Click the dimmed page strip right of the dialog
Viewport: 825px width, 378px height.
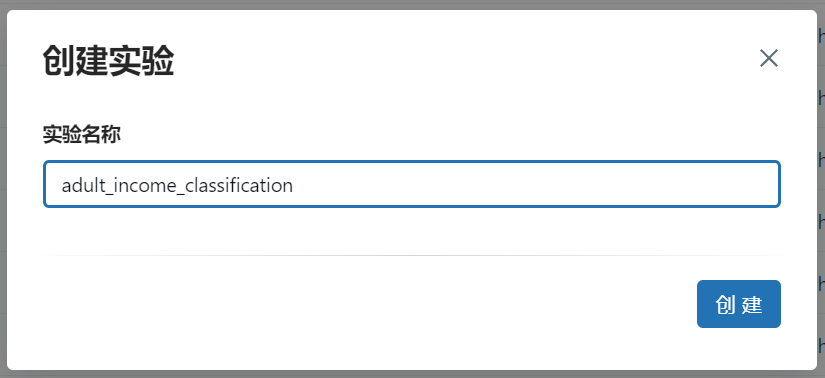point(821,190)
